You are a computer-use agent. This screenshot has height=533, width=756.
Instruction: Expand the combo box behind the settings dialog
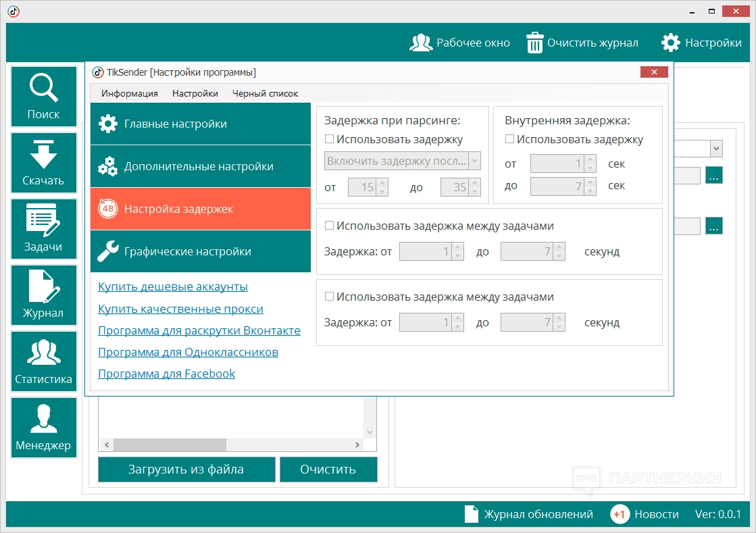(715, 149)
